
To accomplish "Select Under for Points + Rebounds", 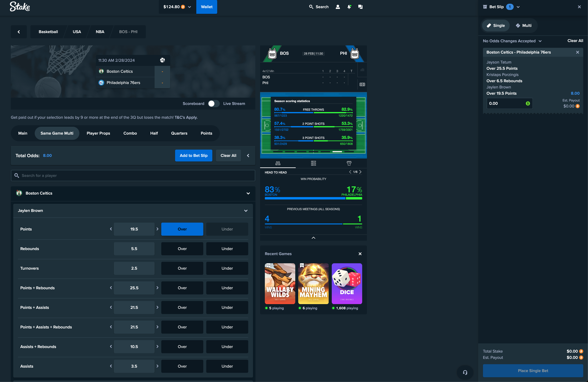I will (227, 288).
